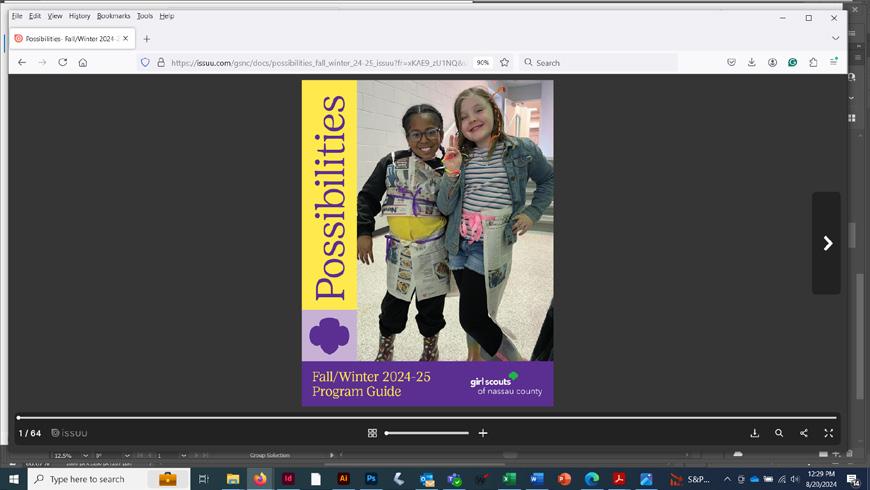Open the History menu
Screen dimensions: 870x490
(79, 16)
